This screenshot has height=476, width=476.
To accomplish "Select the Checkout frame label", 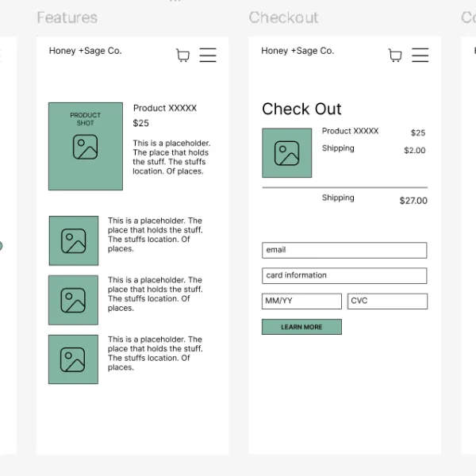I will coord(283,17).
